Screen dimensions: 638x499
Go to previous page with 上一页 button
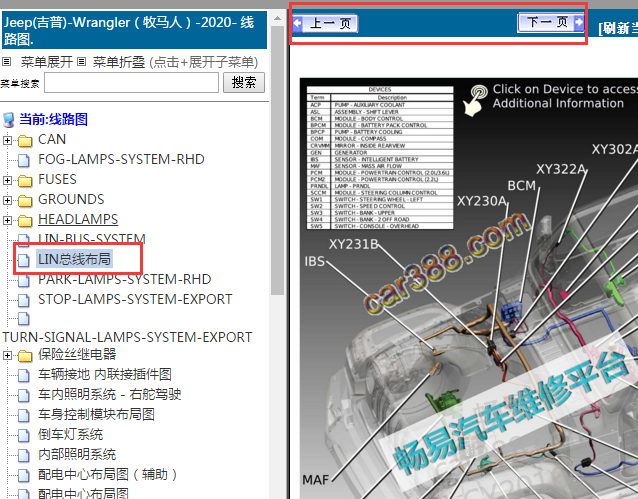point(325,23)
